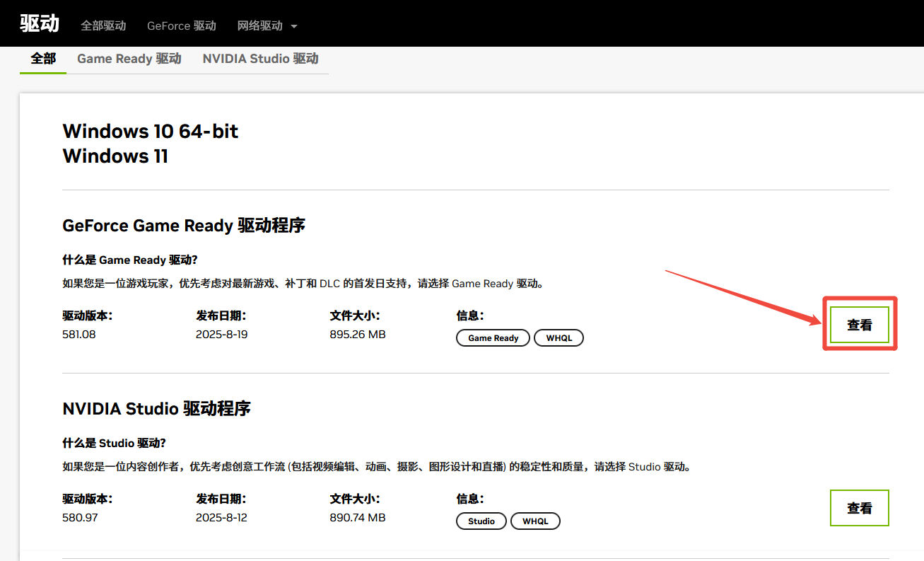Screen dimensions: 924x561
Task: Switch to the Game Ready 驱动 tab
Action: [x=129, y=59]
